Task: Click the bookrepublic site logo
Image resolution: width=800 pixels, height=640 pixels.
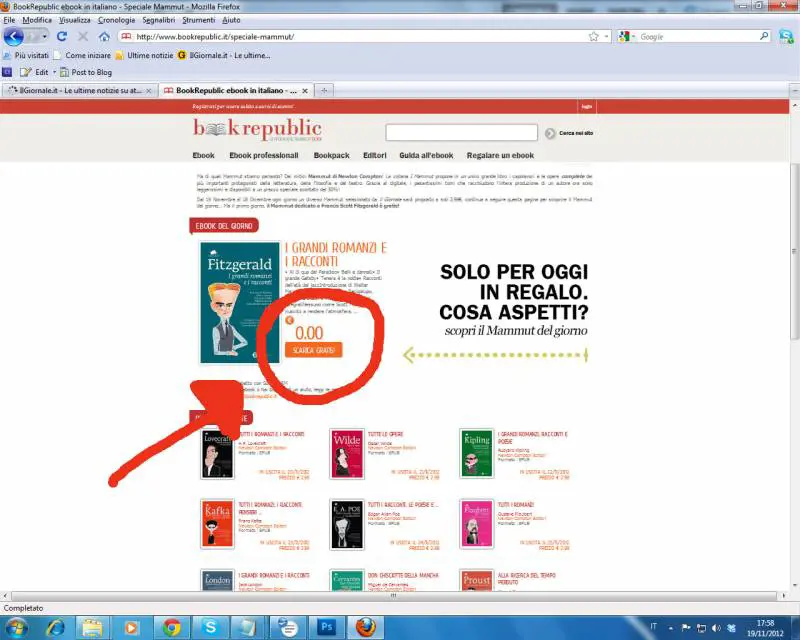Action: point(257,130)
